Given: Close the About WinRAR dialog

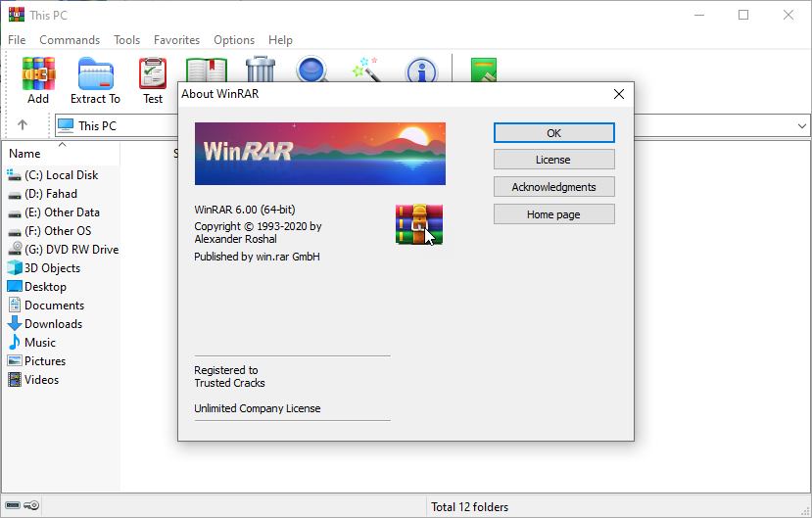Looking at the screenshot, I should click(619, 94).
